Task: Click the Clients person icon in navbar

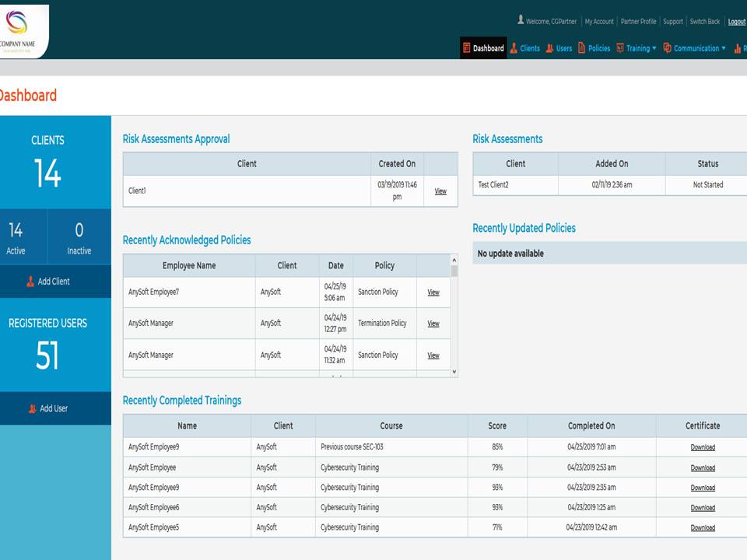Action: coord(514,47)
